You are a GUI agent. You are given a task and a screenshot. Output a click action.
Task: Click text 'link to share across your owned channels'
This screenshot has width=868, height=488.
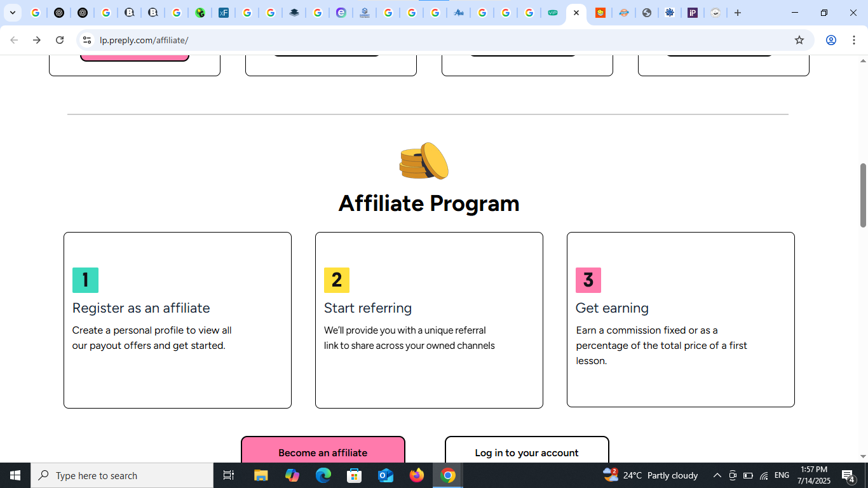point(409,346)
